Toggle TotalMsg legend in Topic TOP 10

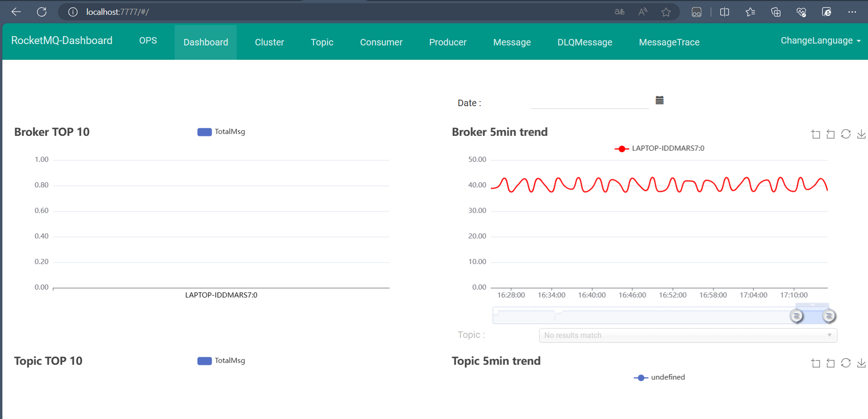(221, 361)
